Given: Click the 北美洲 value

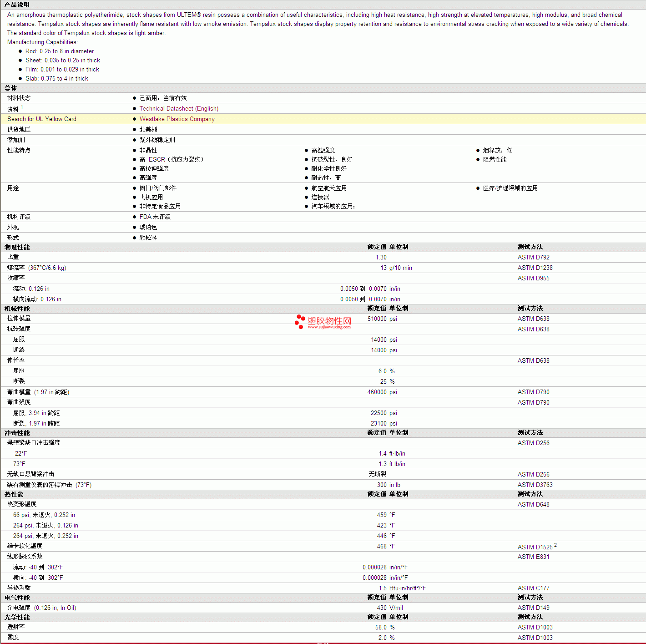Looking at the screenshot, I should 148,129.
